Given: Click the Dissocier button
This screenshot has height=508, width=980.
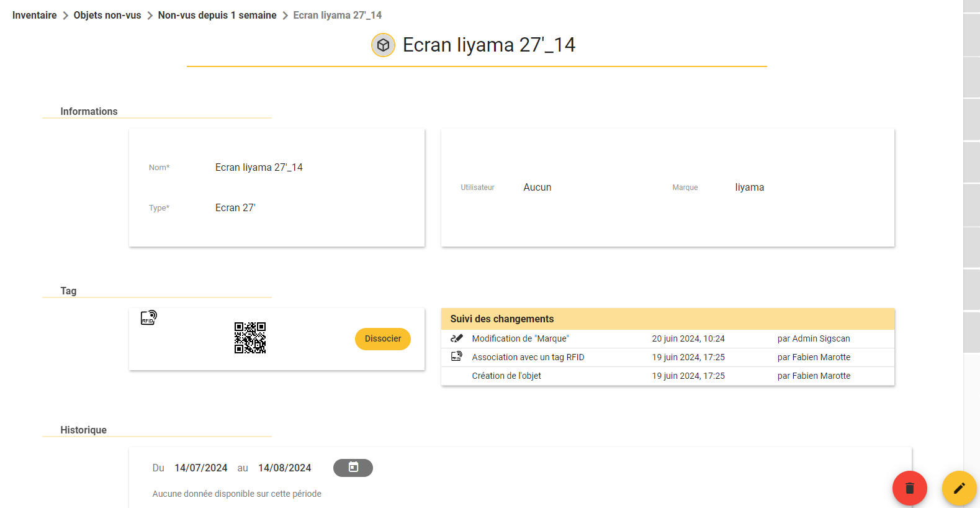Looking at the screenshot, I should click(383, 339).
